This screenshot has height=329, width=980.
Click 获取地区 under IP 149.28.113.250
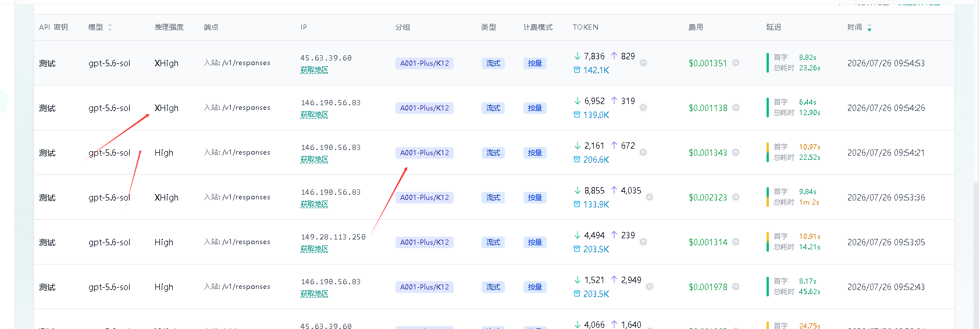[314, 249]
